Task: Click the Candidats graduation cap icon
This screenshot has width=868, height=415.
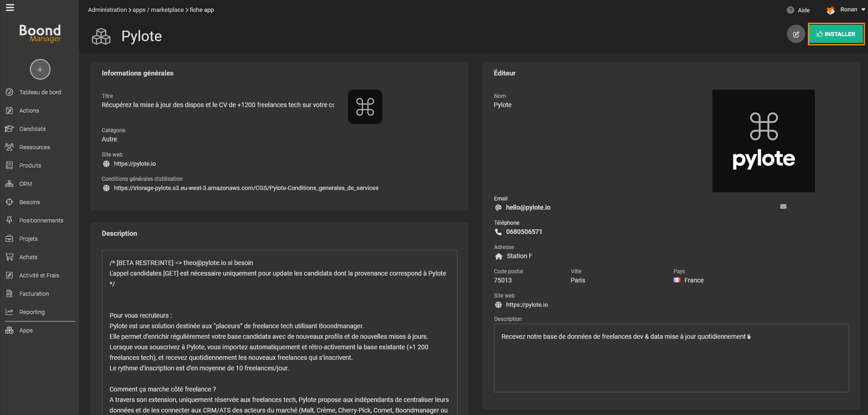Action: [x=9, y=129]
